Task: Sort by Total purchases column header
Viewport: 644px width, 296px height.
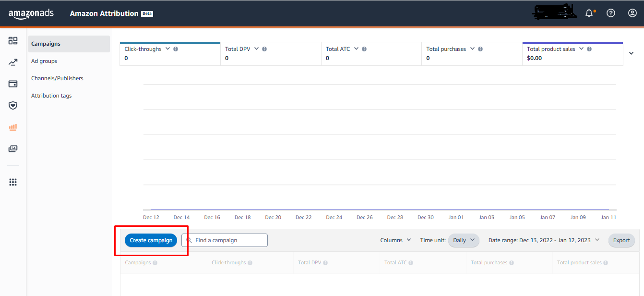Action: pos(489,263)
